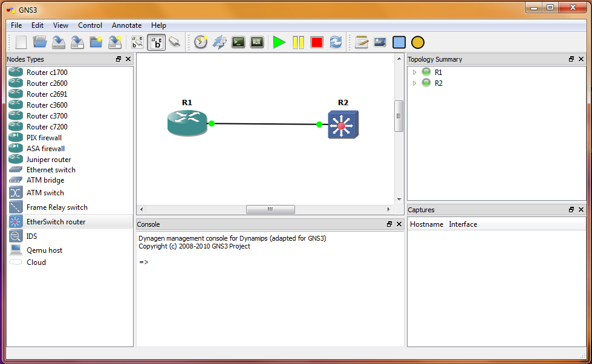Click import/export startup configs icon
Image resolution: width=592 pixels, height=364 pixels.
click(x=220, y=42)
